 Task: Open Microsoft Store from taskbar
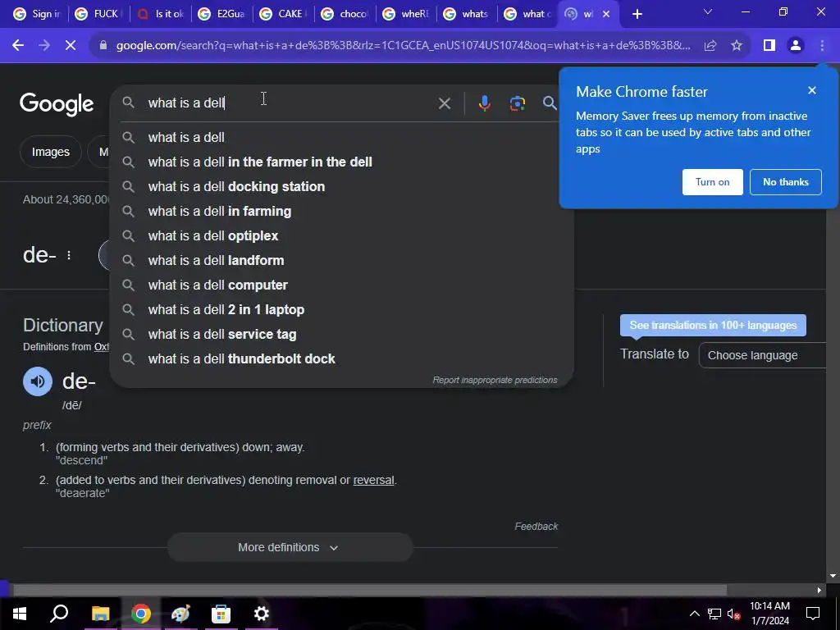click(x=221, y=614)
